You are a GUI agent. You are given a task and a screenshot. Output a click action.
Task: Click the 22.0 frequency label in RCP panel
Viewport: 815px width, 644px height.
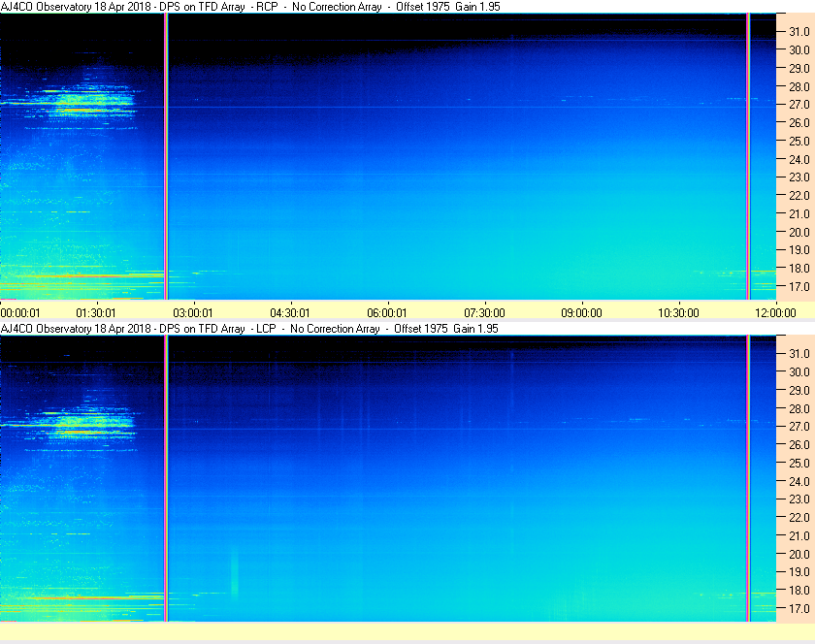799,196
